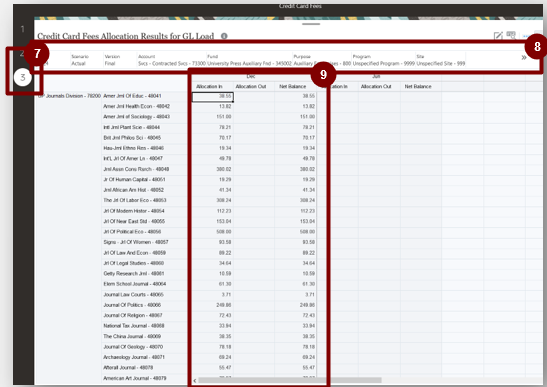The image size is (547, 387).
Task: Open the blue ellipsis actions menu
Action: (525, 36)
